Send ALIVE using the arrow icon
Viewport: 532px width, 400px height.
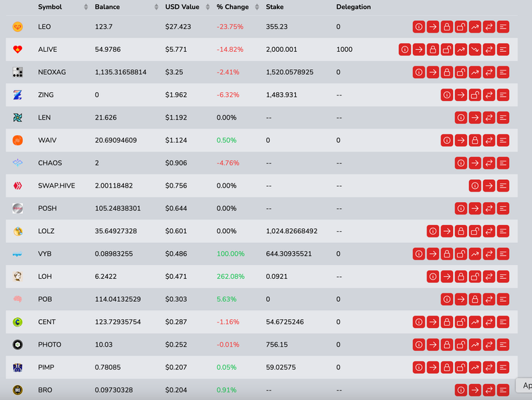click(x=418, y=50)
